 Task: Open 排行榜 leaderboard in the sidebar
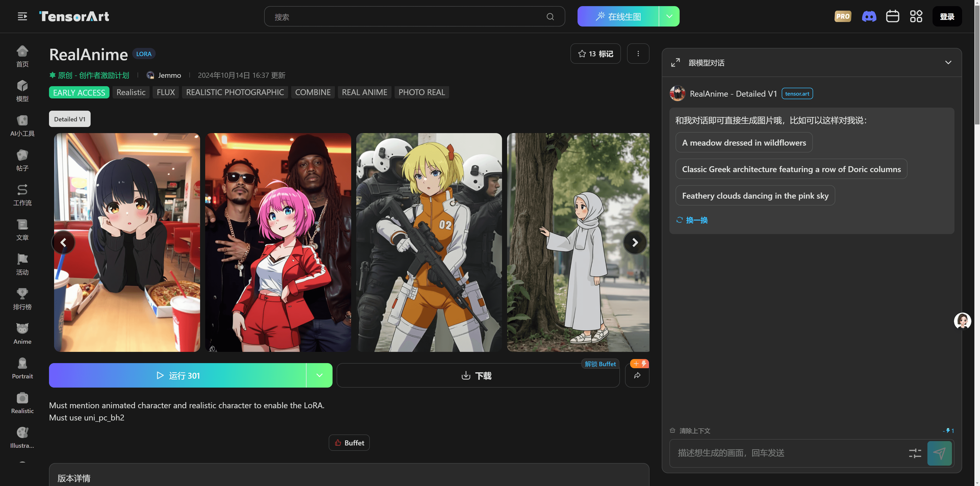tap(22, 299)
